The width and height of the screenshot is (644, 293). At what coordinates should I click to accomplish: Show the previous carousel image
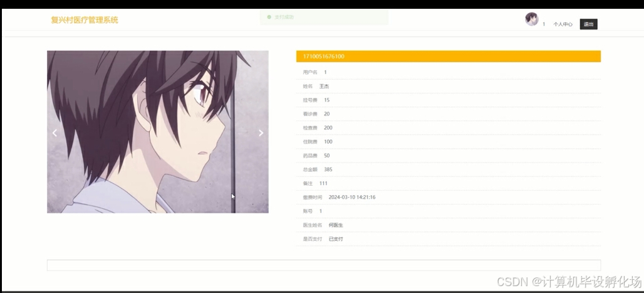pyautogui.click(x=55, y=132)
